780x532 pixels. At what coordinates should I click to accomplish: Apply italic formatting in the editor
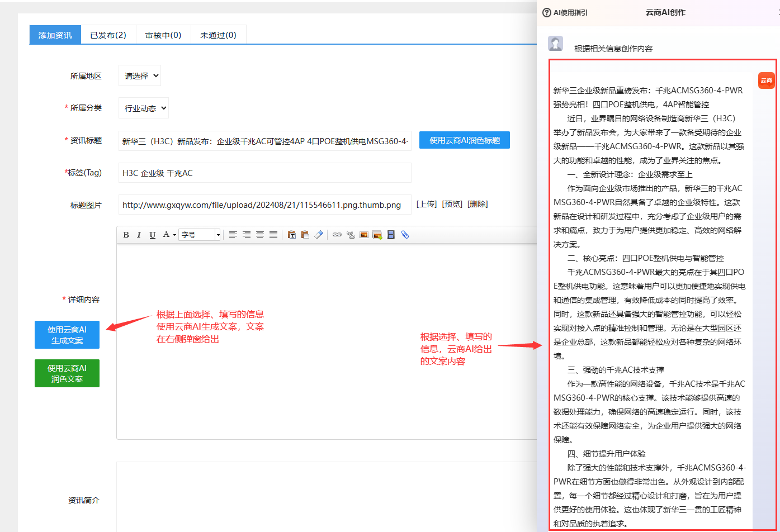pos(139,235)
